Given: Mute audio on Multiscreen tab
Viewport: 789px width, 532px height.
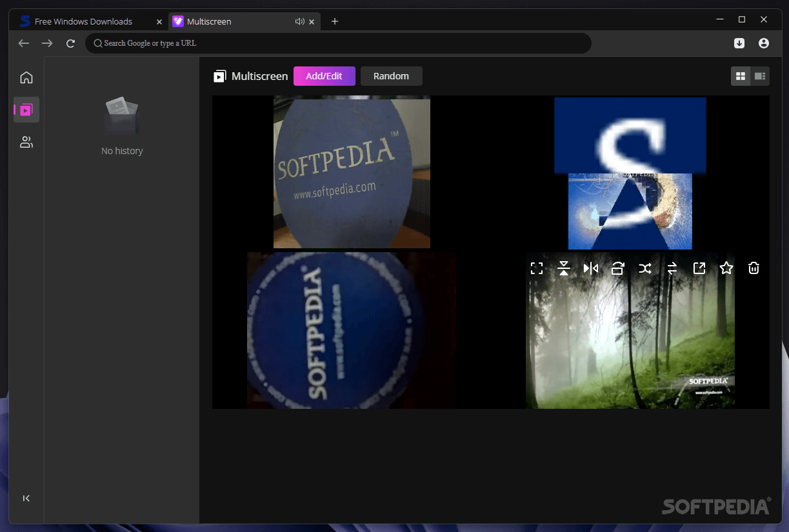Looking at the screenshot, I should click(299, 21).
